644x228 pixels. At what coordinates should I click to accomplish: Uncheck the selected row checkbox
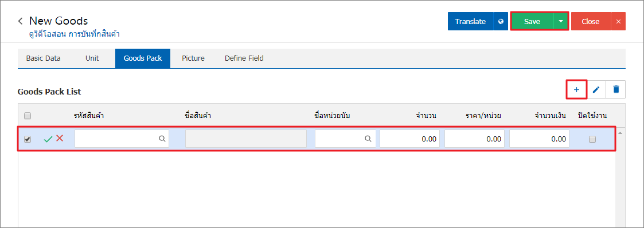pos(28,139)
